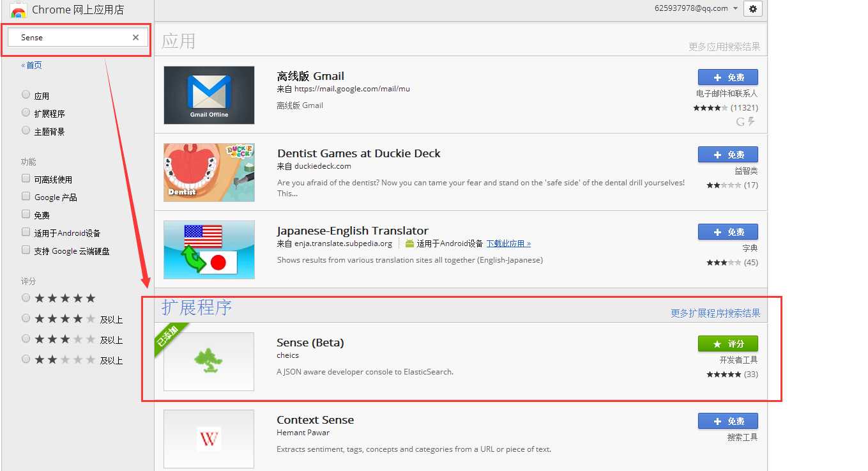Click the Sense (Beta) title

(310, 343)
